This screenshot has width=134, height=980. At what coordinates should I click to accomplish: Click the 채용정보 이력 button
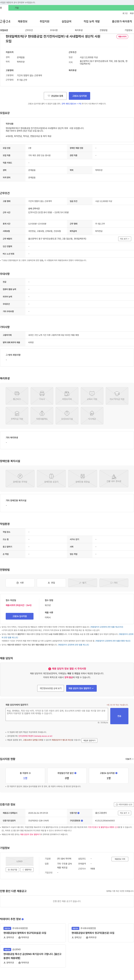click(x=120, y=859)
